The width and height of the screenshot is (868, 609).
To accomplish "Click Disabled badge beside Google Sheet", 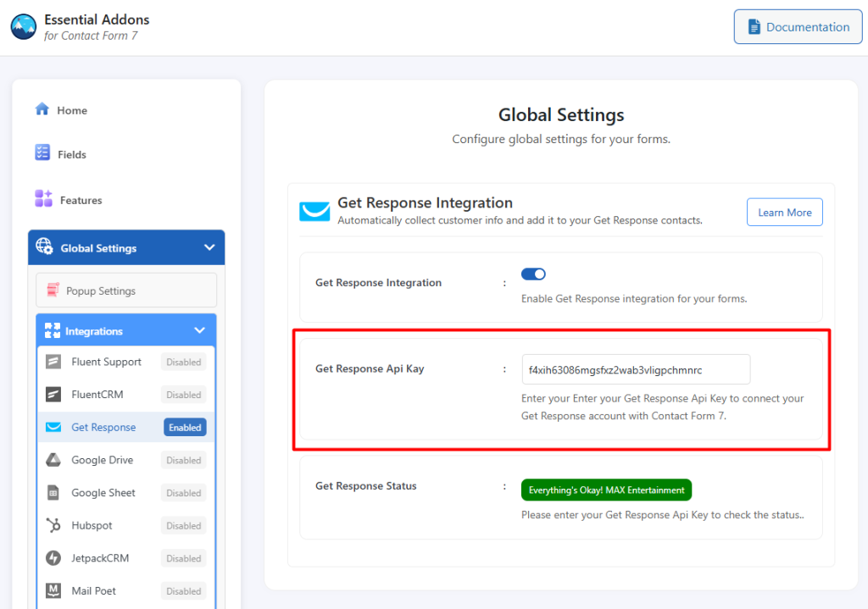I will [x=184, y=493].
